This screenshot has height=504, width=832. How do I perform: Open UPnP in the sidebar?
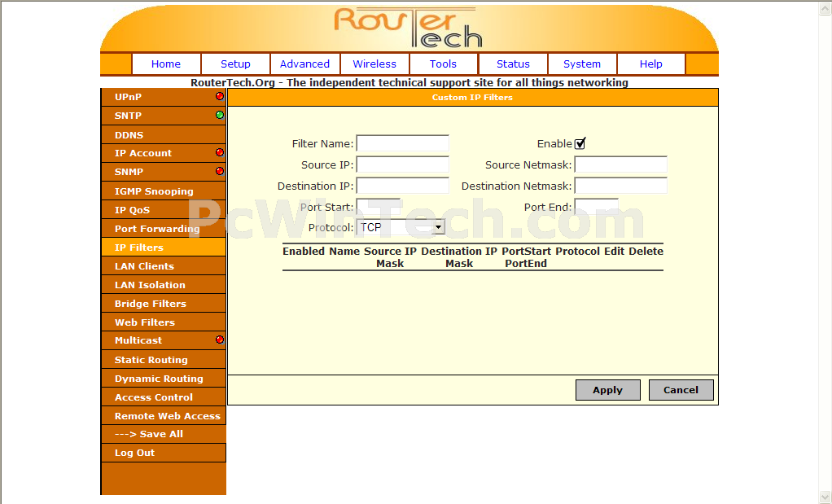pos(164,97)
